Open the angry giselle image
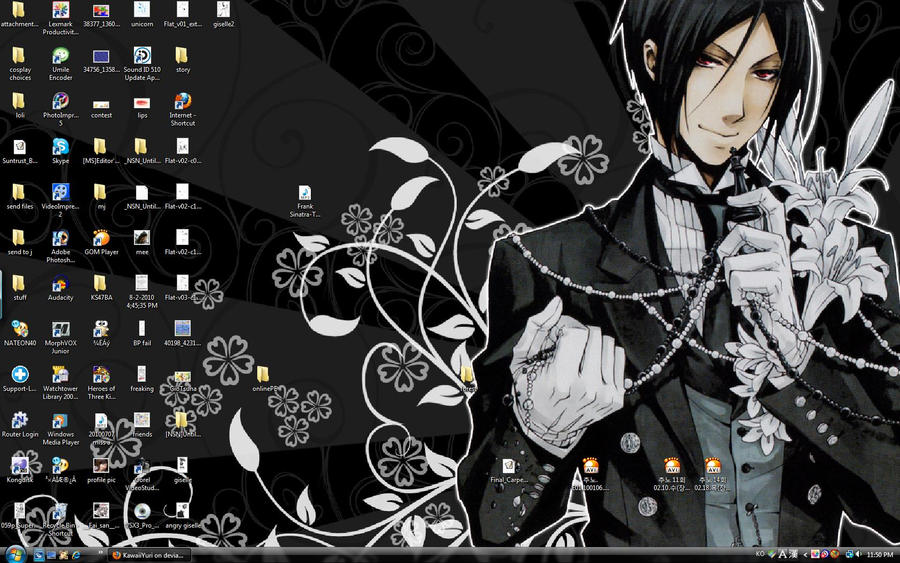900x563 pixels. (x=183, y=516)
